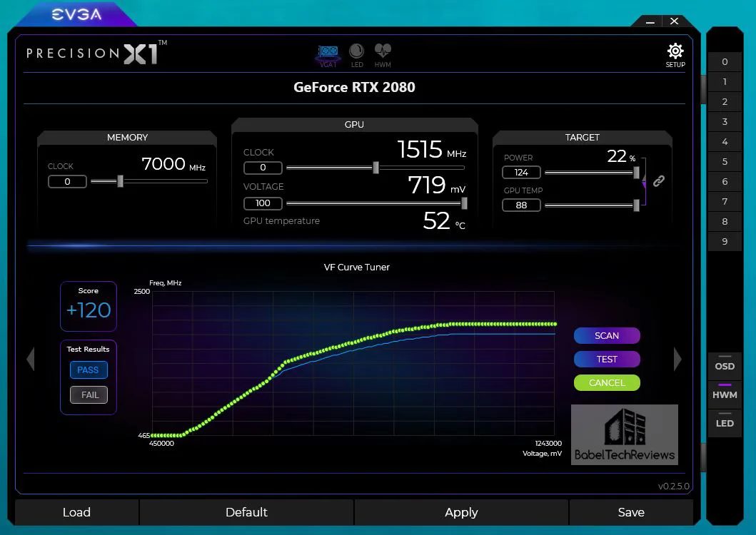Go to previous page with left arrow
The width and height of the screenshot is (756, 535).
pos(31,359)
